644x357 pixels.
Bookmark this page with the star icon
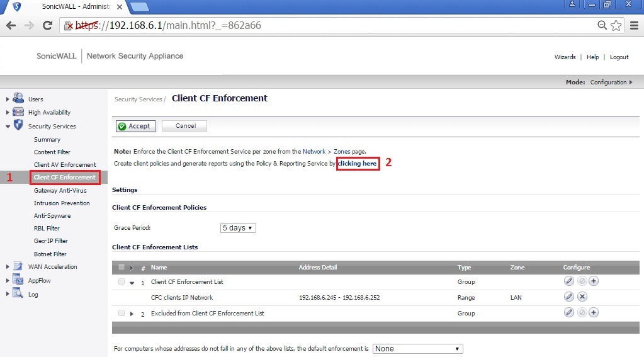tap(616, 26)
